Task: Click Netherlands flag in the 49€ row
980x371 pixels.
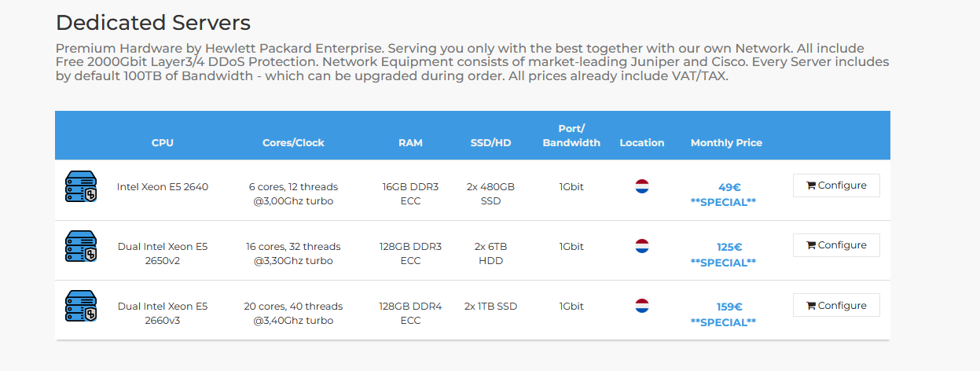Action: click(x=642, y=186)
